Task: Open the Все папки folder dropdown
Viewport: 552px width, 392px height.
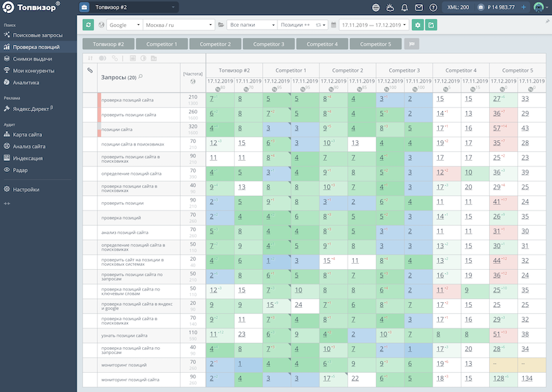Action: pos(252,25)
